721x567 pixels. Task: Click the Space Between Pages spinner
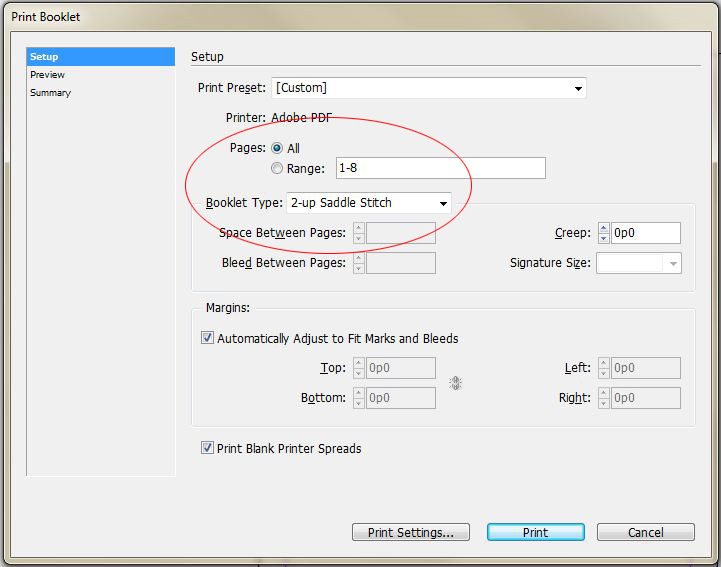(359, 233)
